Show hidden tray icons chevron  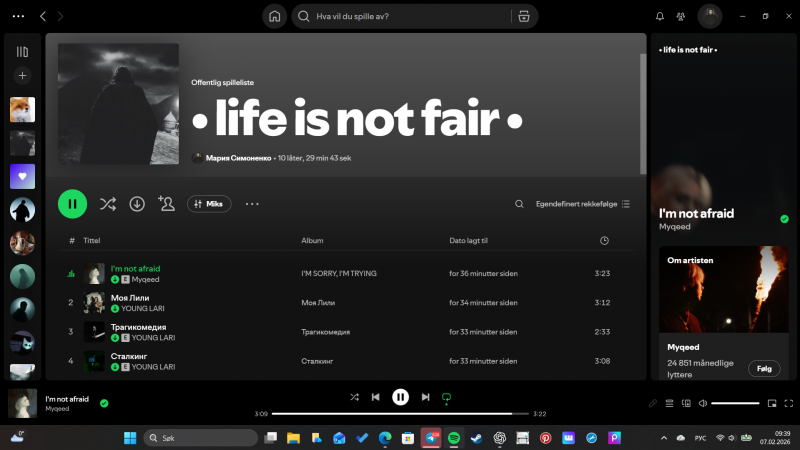[664, 438]
